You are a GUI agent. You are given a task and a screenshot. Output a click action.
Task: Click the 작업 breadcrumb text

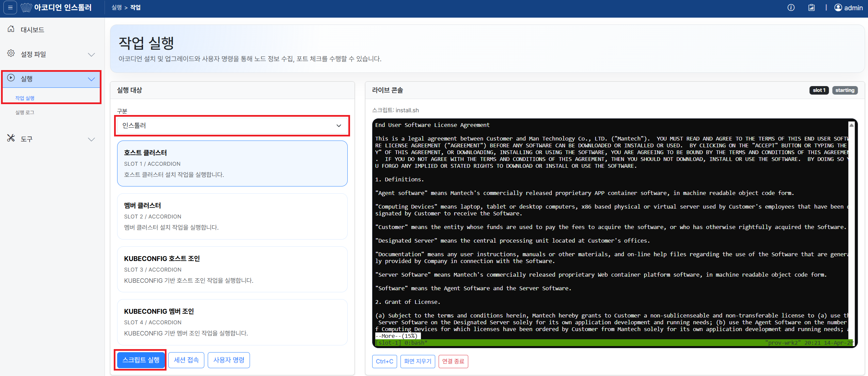point(135,7)
